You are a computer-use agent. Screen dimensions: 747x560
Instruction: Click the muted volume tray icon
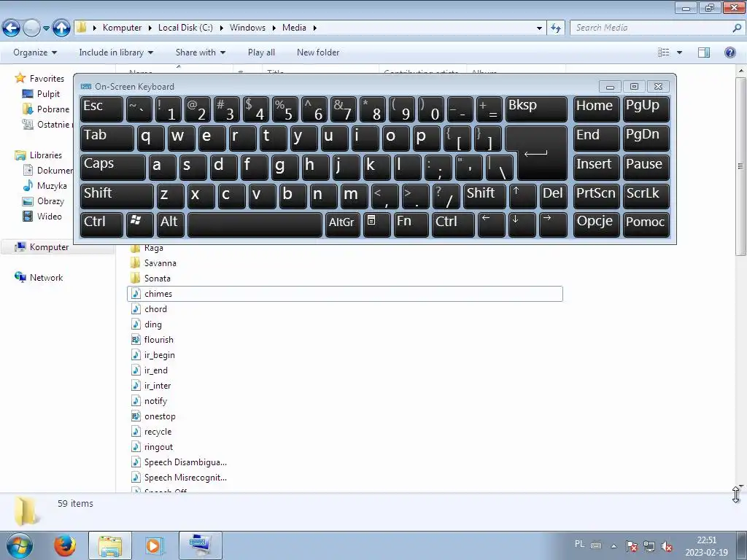pos(667,546)
